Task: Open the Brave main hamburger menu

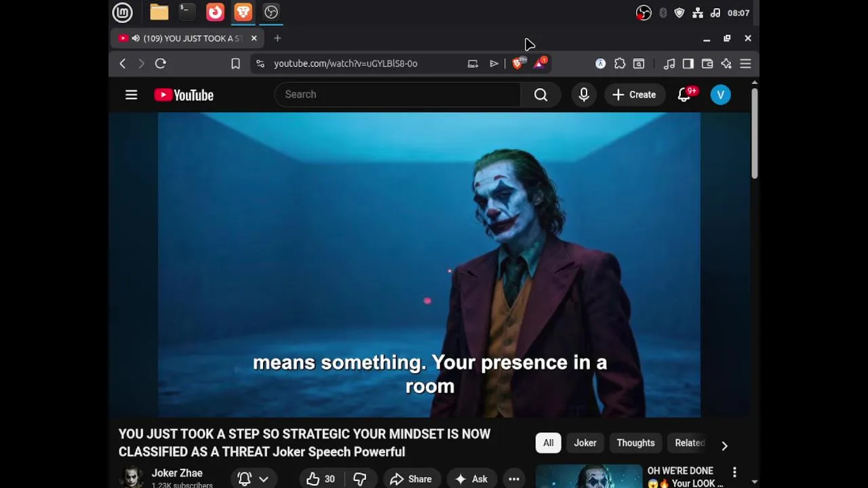Action: (745, 64)
